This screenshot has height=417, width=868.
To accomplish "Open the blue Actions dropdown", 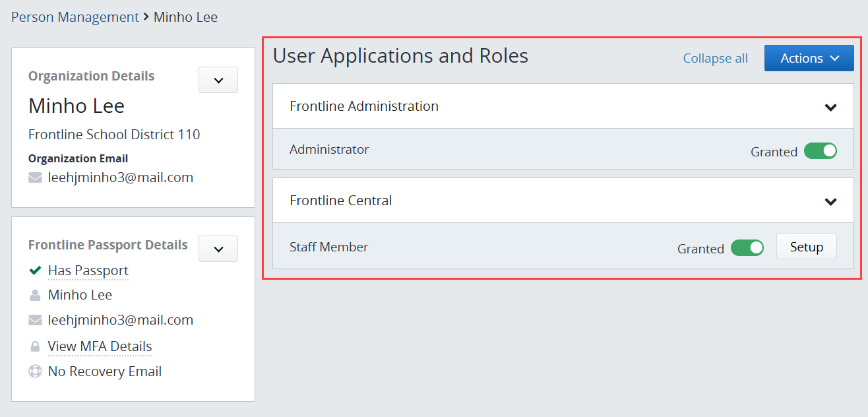I will [x=809, y=58].
